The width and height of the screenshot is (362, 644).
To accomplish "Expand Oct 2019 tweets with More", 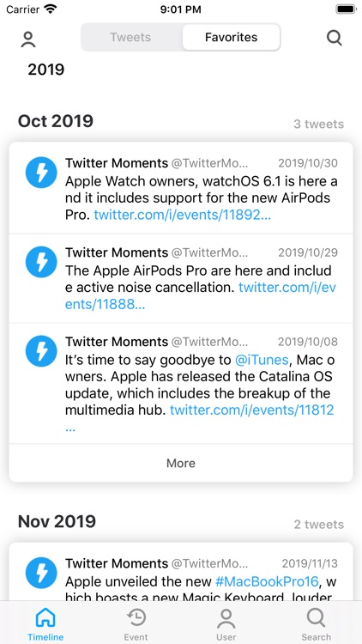I will [x=181, y=463].
